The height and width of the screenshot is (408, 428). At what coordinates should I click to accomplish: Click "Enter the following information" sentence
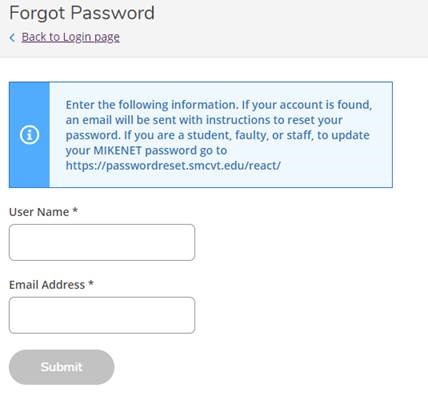click(x=152, y=105)
